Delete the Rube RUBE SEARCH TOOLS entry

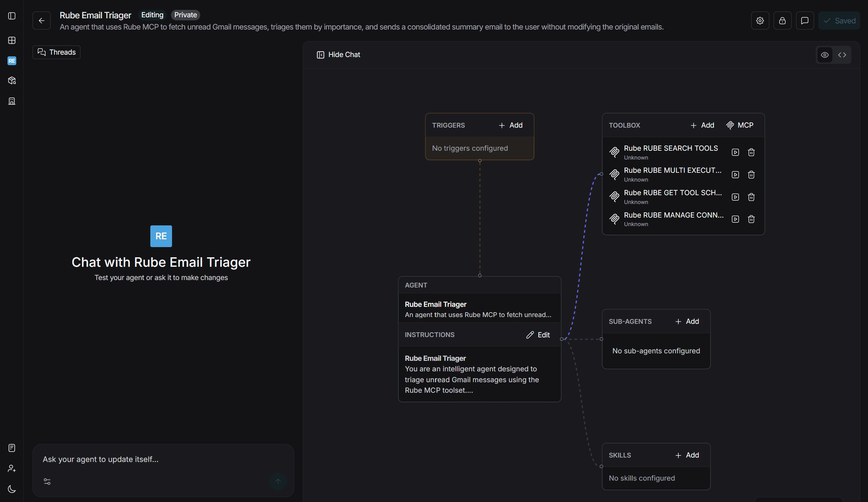coord(751,152)
